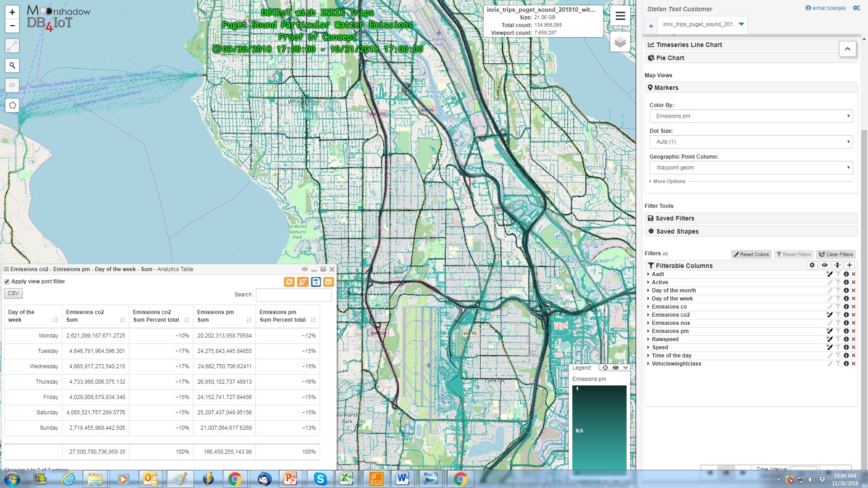Click the collapse-all icon in Filterable Columns
868x488 pixels.
coord(837,265)
